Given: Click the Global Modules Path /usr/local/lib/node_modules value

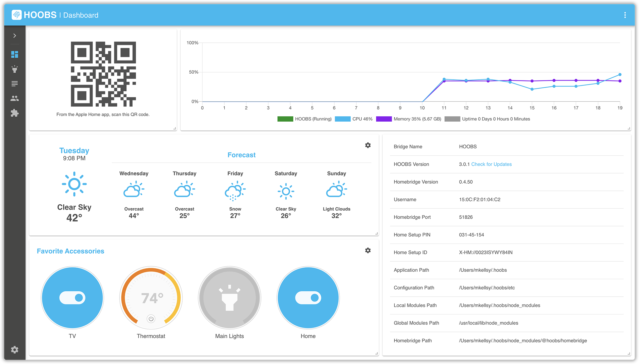Looking at the screenshot, I should (489, 323).
